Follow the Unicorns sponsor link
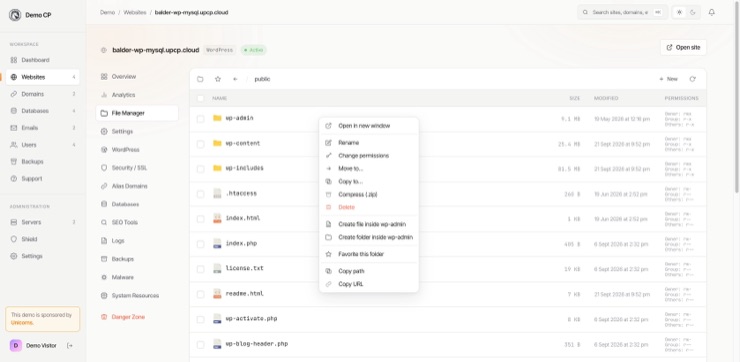The height and width of the screenshot is (362, 740). pos(22,323)
